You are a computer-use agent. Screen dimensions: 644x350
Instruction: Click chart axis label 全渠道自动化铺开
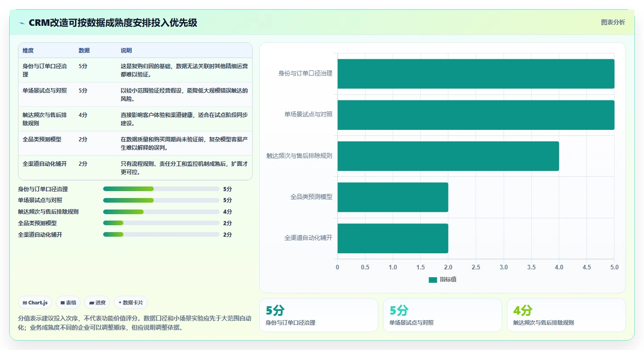click(x=308, y=238)
